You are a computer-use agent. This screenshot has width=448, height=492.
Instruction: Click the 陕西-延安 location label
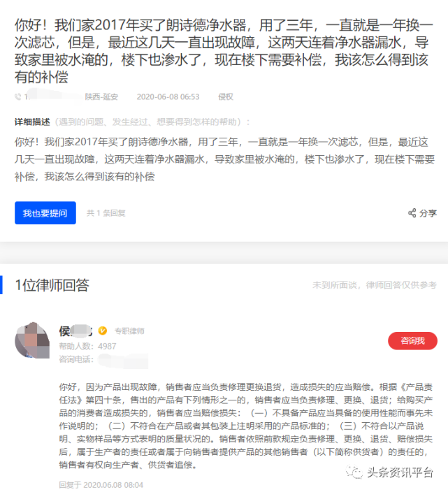coord(101,96)
